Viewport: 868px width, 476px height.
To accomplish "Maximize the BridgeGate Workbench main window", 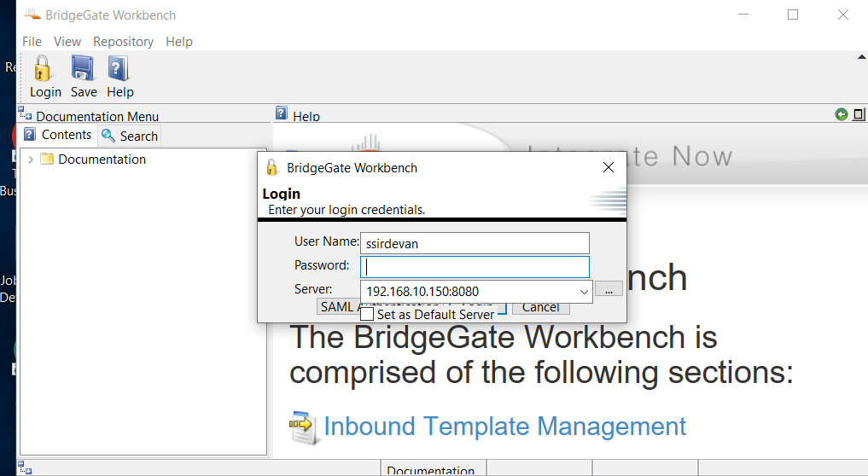I will point(793,15).
